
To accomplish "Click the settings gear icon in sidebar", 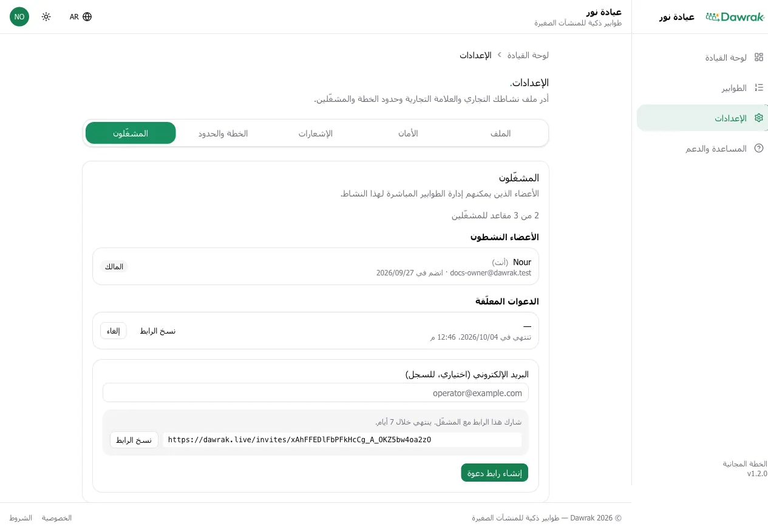I will pos(758,118).
